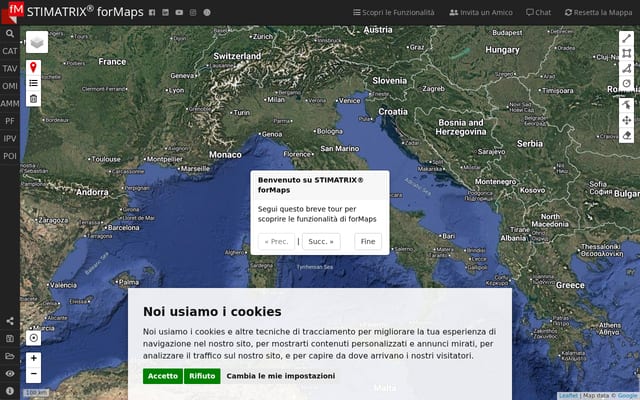Open the Chat menu item
Viewport: 640px width, 400px height.
tap(538, 13)
